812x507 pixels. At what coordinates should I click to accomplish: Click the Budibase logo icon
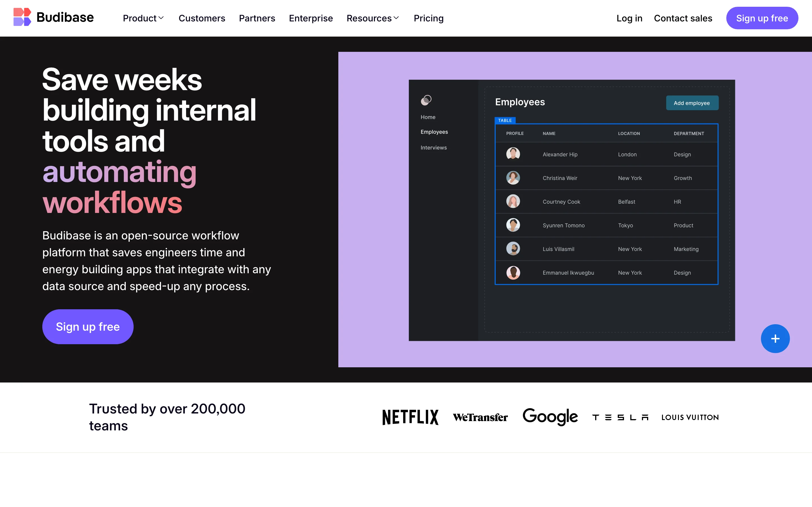click(x=22, y=17)
